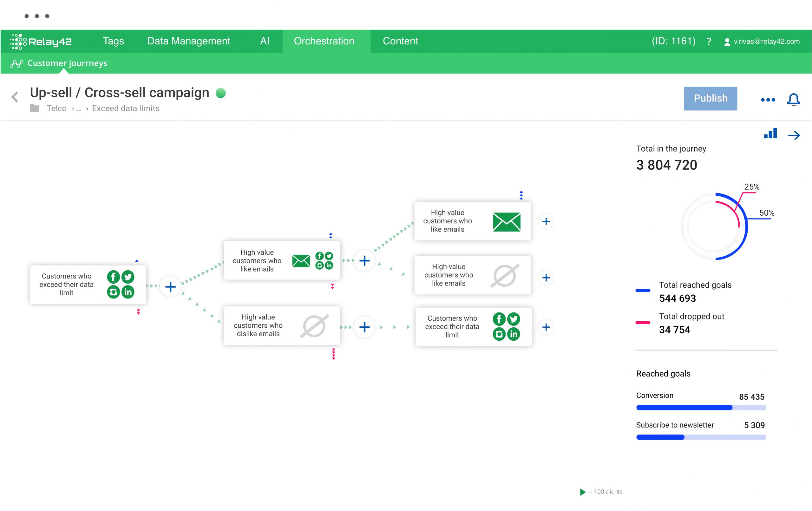
Task: Click Facebook icon in the rightmost exceed data node
Action: 499,319
